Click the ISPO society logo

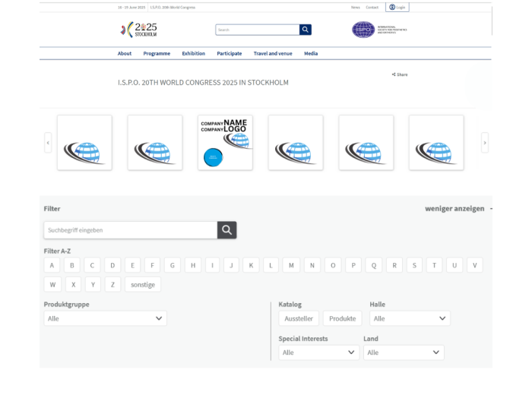(363, 30)
